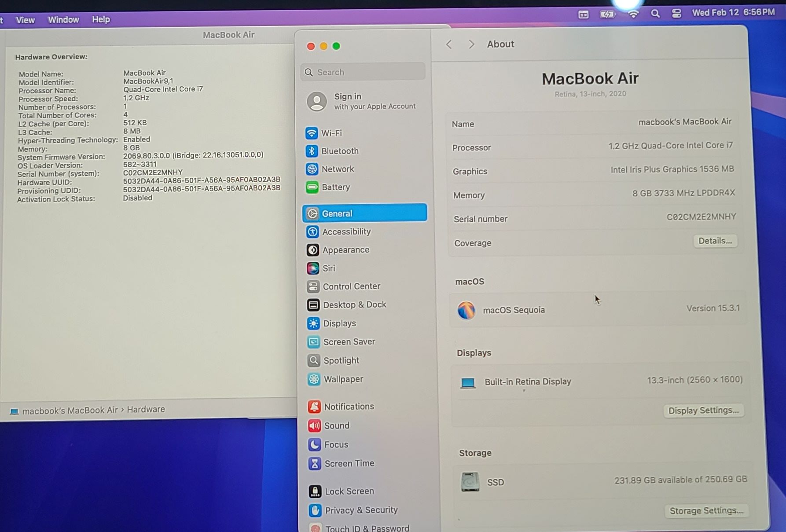Open Bluetooth settings pane
This screenshot has height=532, width=786.
[x=339, y=151]
